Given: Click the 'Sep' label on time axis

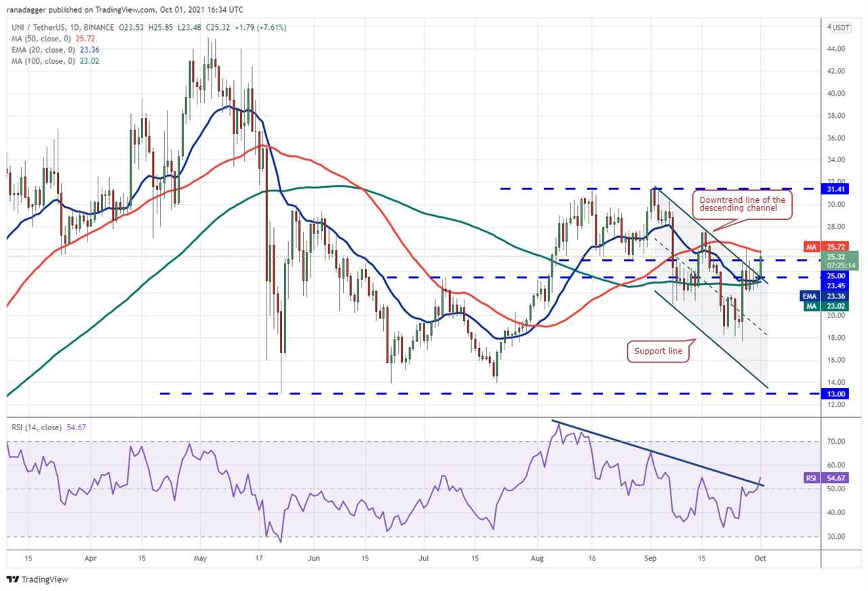Looking at the screenshot, I should (x=650, y=558).
